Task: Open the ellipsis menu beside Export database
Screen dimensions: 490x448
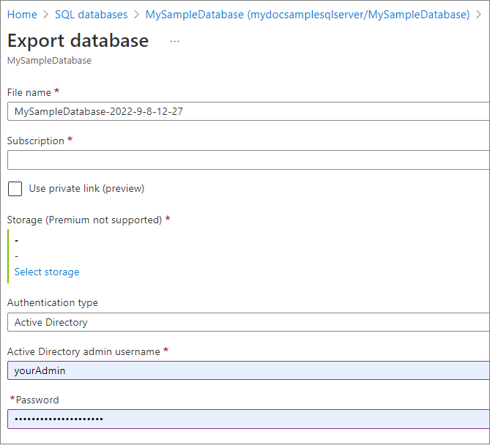Action: point(175,41)
